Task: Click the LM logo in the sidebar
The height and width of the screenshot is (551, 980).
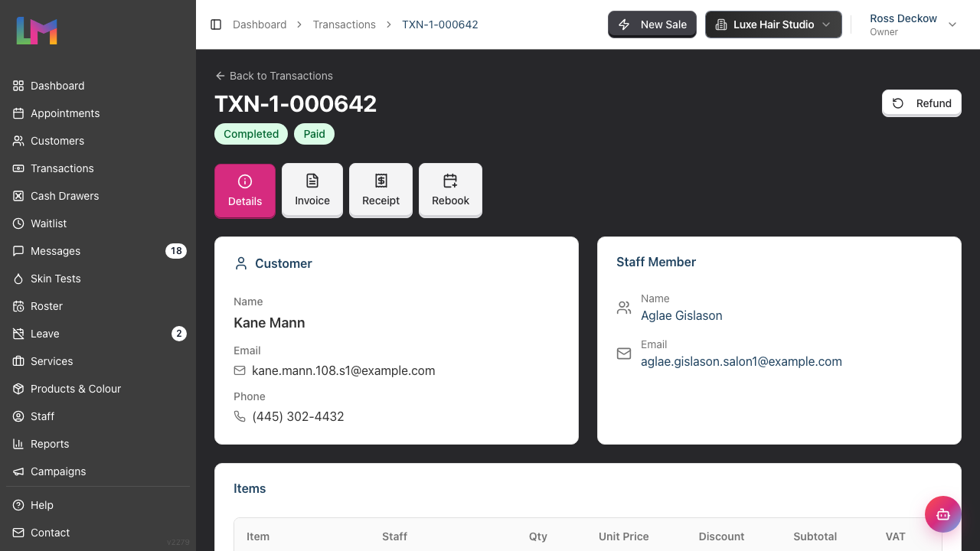Action: pos(37,31)
